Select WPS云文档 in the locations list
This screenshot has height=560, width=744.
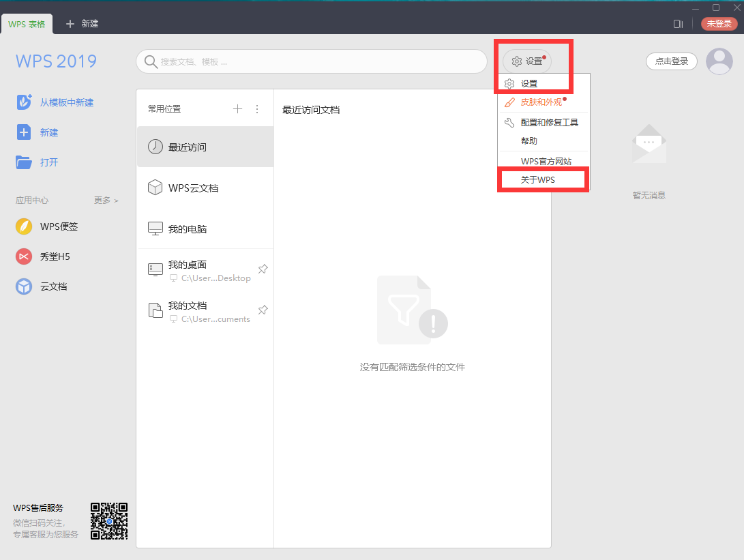click(205, 188)
